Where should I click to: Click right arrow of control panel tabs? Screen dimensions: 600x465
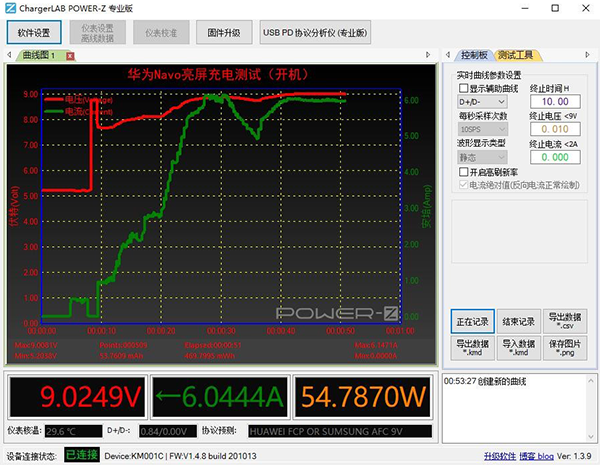click(586, 55)
